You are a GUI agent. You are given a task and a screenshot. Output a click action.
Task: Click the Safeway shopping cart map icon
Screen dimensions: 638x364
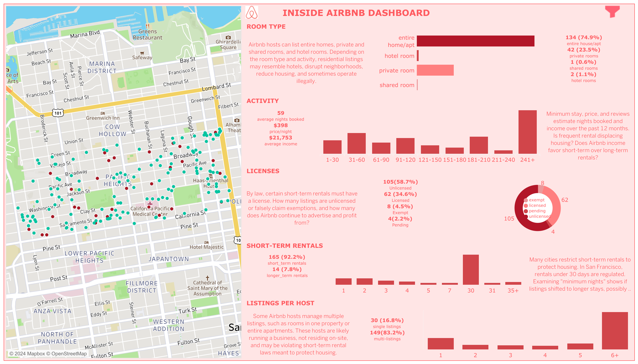142,53
